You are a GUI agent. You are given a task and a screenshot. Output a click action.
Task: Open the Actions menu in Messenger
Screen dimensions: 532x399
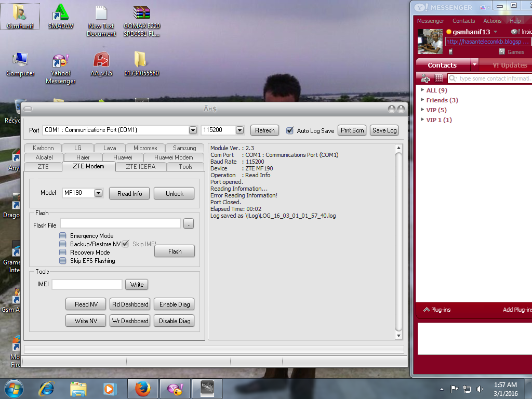point(492,21)
